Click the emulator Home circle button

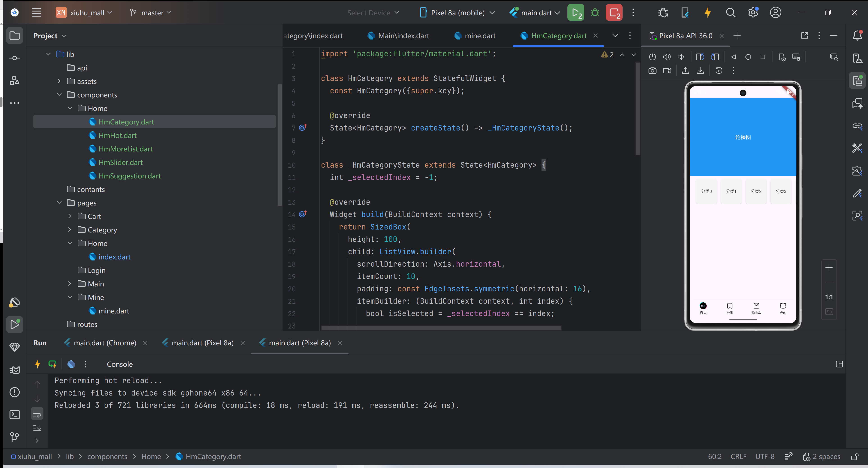click(x=748, y=57)
